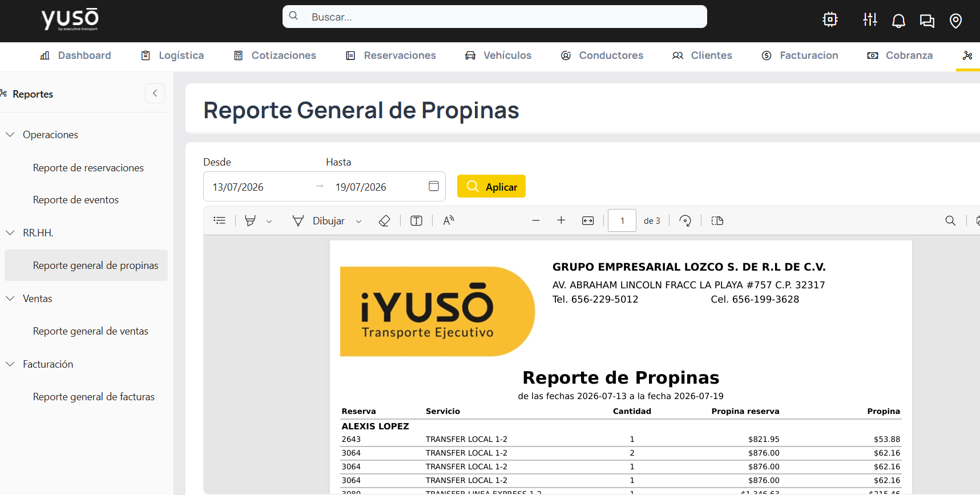
Task: Open Dibujar options dropdown arrow
Action: (359, 222)
